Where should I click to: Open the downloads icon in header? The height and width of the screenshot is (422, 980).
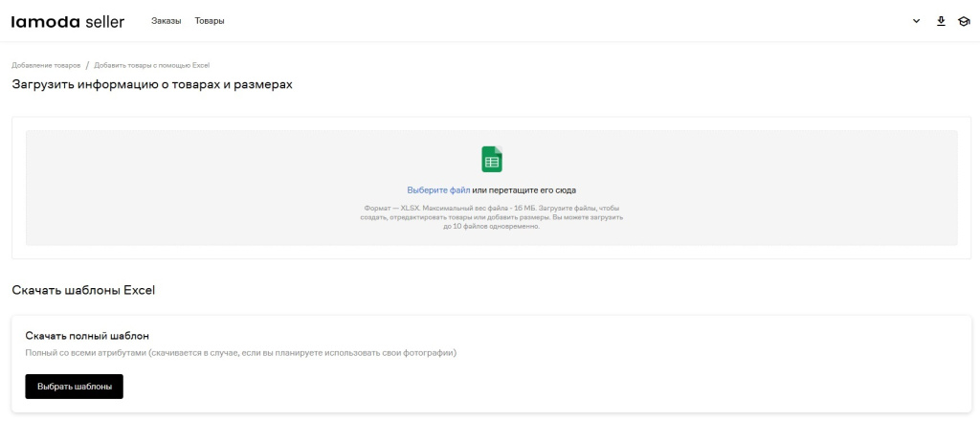coord(941,21)
